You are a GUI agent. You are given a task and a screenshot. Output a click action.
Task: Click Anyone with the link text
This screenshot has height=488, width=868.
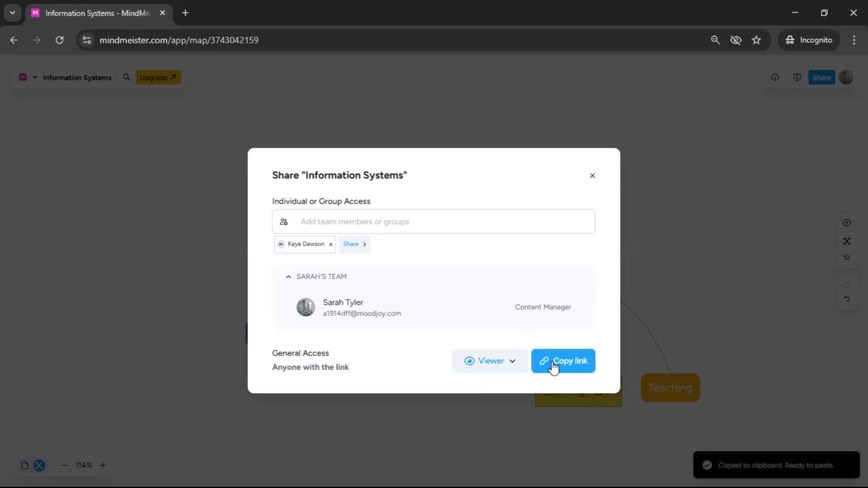(x=311, y=367)
